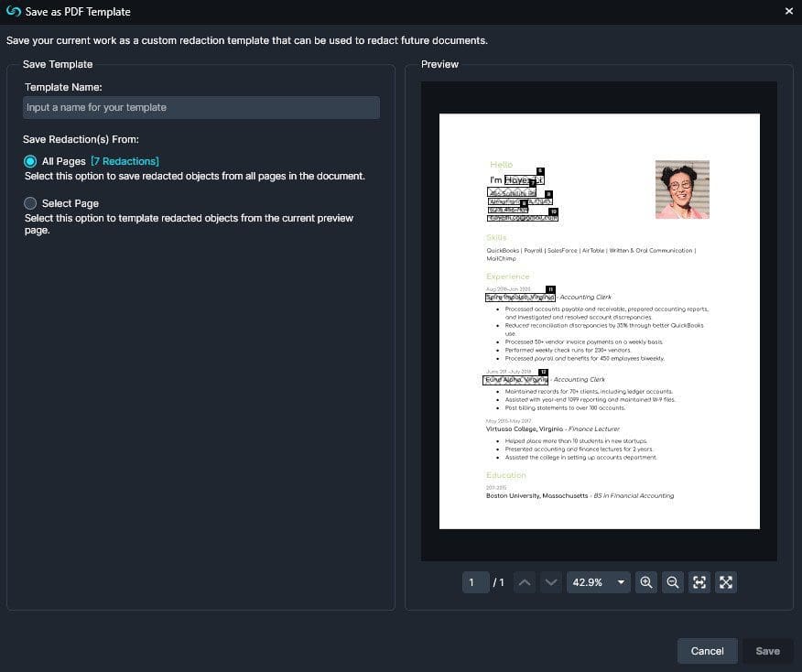Click the app logo in the title bar
The image size is (802, 672).
15,12
